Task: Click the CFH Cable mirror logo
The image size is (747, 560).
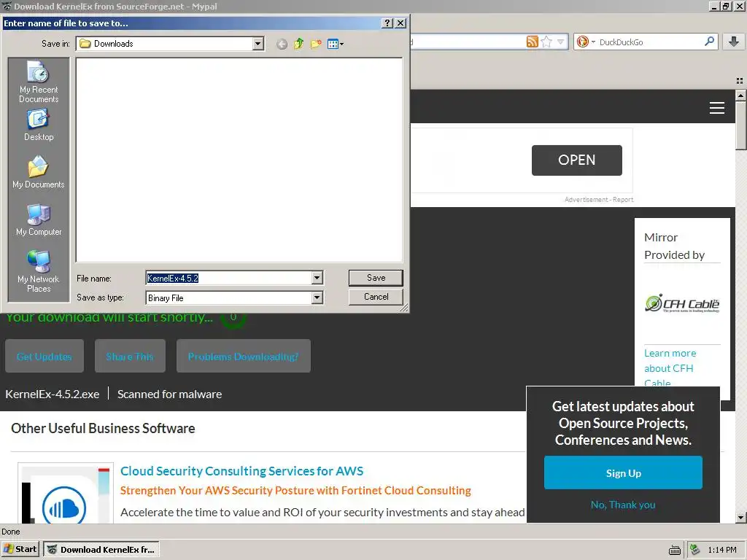Action: point(682,303)
